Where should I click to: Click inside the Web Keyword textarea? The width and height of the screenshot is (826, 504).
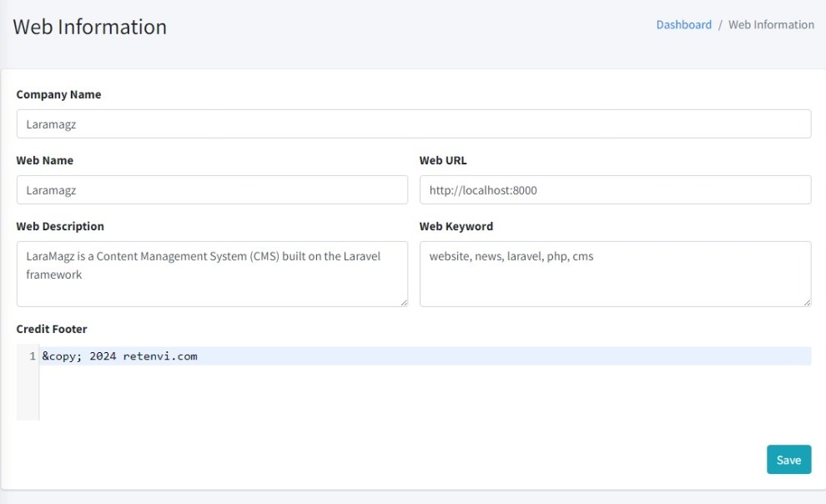pyautogui.click(x=615, y=274)
